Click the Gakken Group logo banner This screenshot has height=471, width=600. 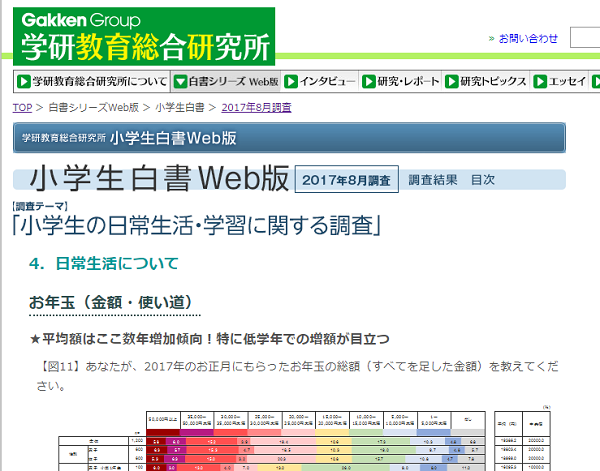click(x=144, y=36)
